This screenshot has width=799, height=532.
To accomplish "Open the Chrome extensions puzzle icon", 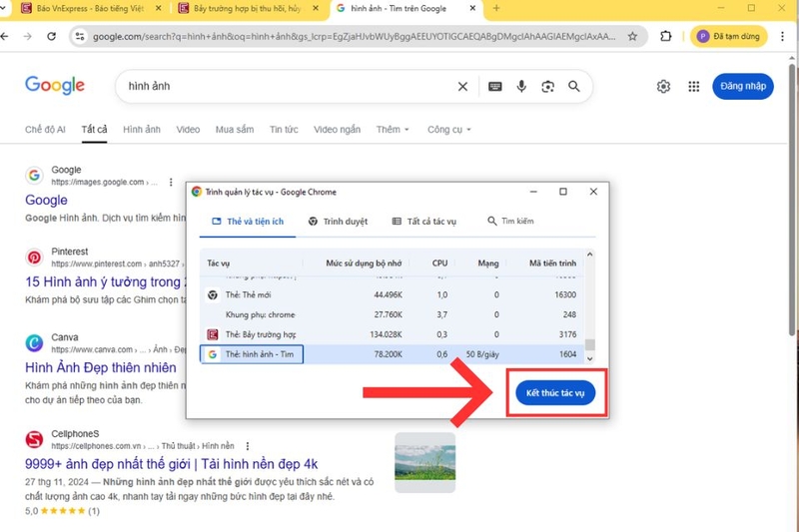I will click(665, 36).
